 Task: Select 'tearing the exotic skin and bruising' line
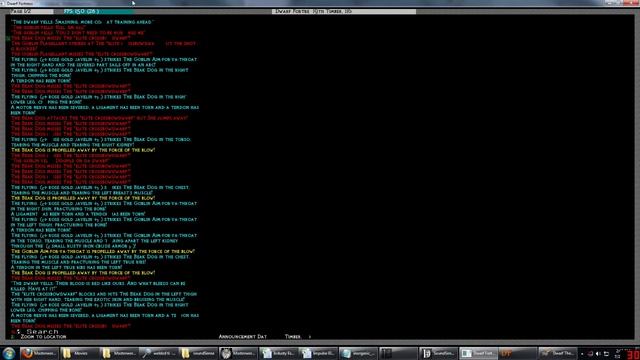98,299
